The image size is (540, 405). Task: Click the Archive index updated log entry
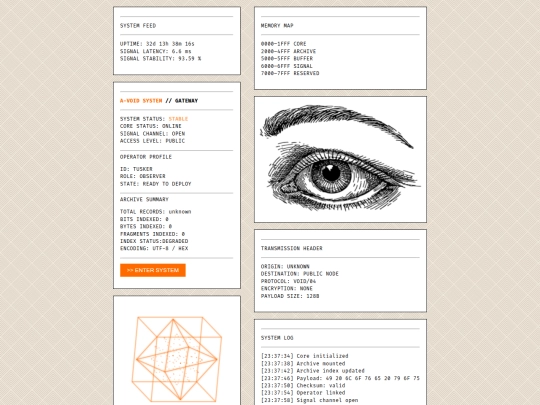coord(313,371)
